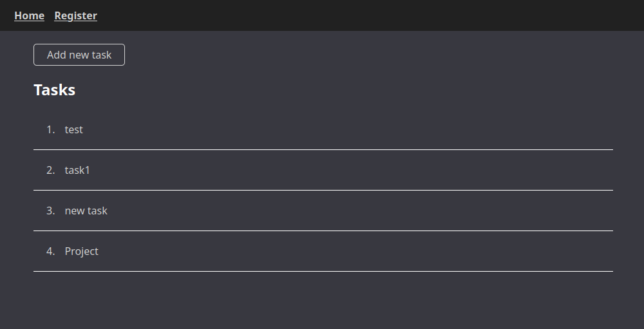The height and width of the screenshot is (329, 644).
Task: Click list number 4 beside 'Project'
Action: coord(50,251)
